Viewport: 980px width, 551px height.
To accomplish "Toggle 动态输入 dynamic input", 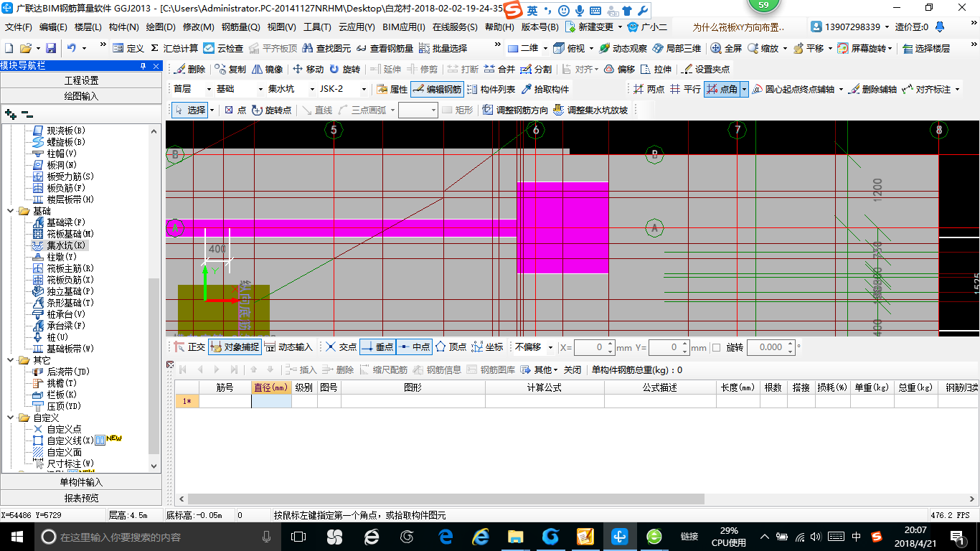I will tap(288, 347).
